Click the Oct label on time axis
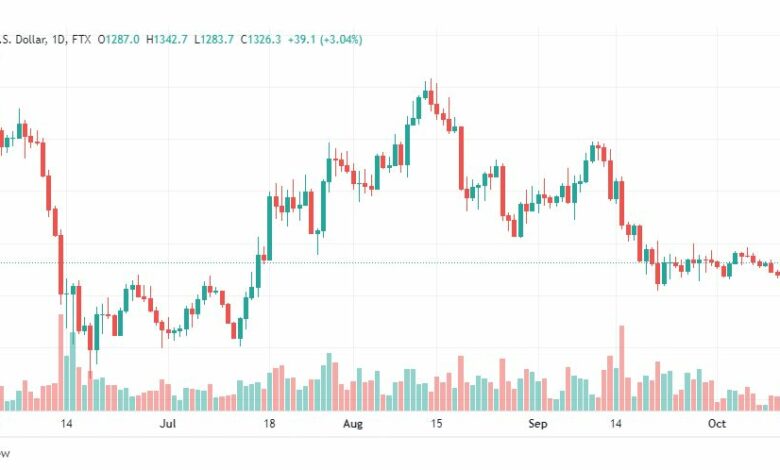The height and width of the screenshot is (470, 780). tap(717, 424)
